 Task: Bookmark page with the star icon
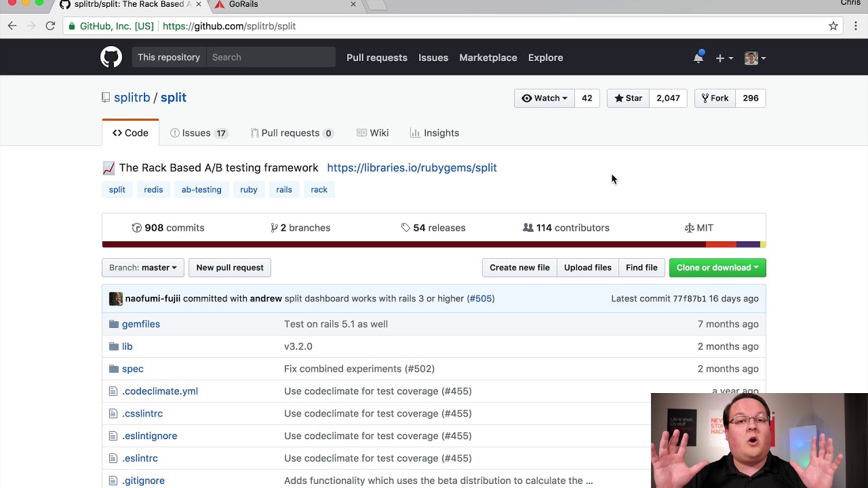833,26
